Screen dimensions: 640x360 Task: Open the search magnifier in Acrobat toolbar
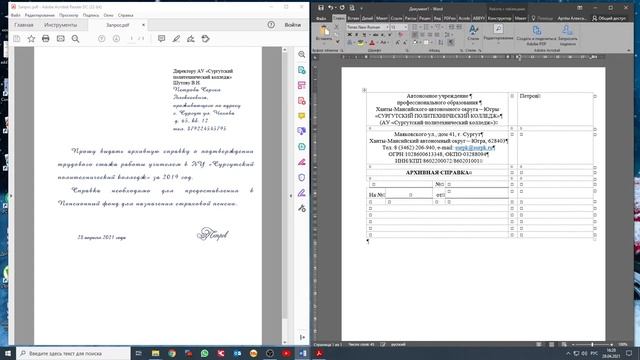coord(76,39)
